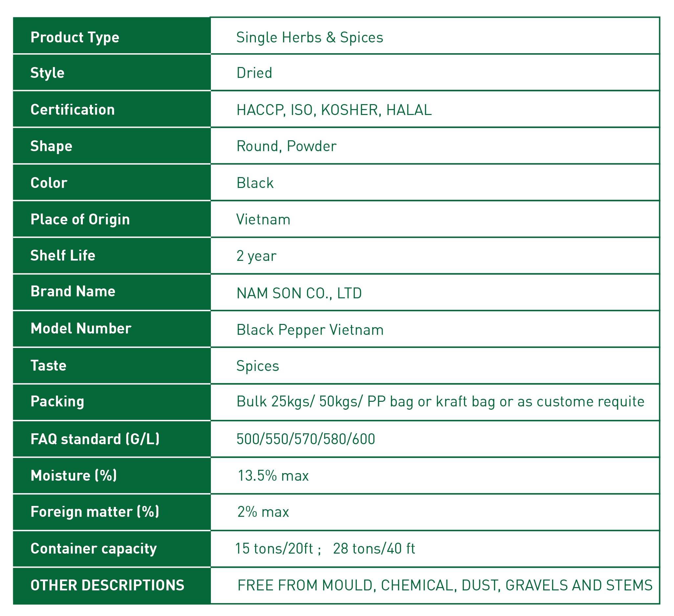The image size is (674, 616).
Task: Select HACCP, ISO, KOSHER, HALAL text
Action: [x=334, y=110]
